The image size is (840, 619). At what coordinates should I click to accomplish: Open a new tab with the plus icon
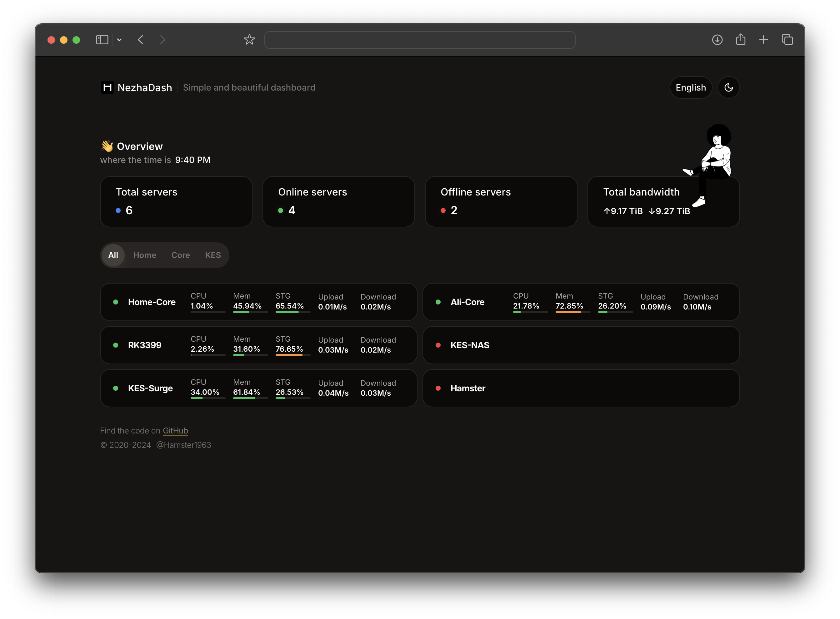click(763, 40)
